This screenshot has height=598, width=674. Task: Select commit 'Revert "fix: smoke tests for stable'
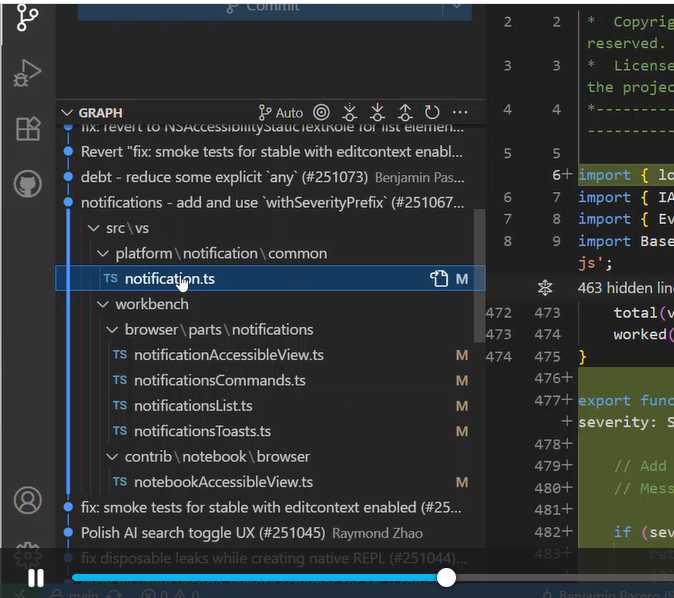coord(272,152)
